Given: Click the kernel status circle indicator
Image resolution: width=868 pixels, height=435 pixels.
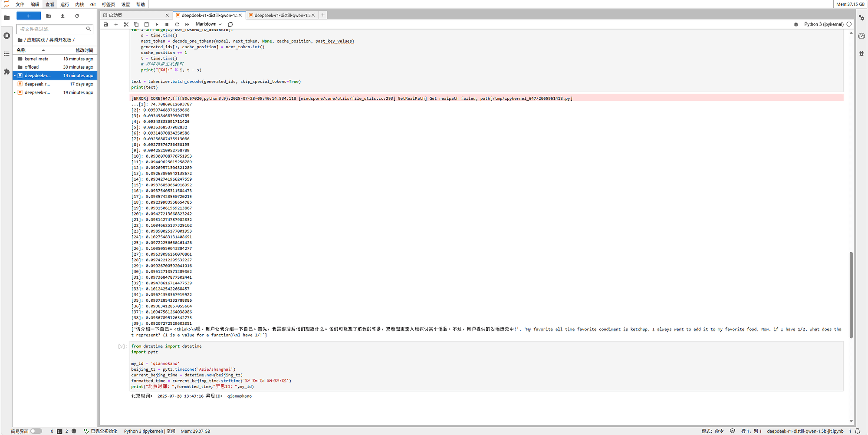Looking at the screenshot, I should 849,24.
